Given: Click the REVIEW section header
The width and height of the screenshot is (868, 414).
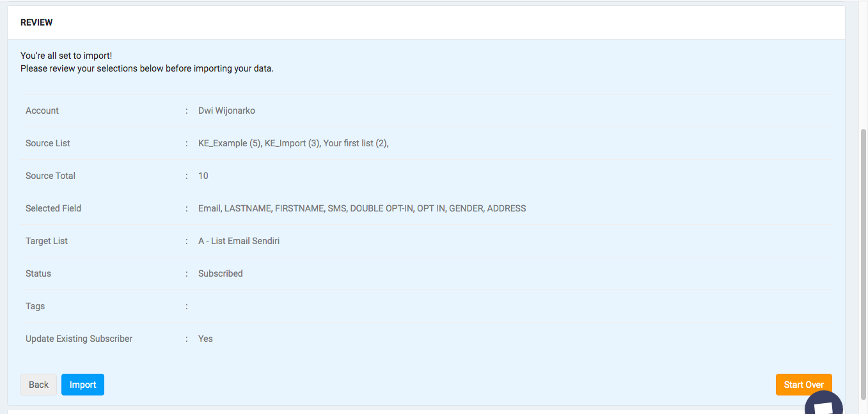Looking at the screenshot, I should tap(36, 22).
